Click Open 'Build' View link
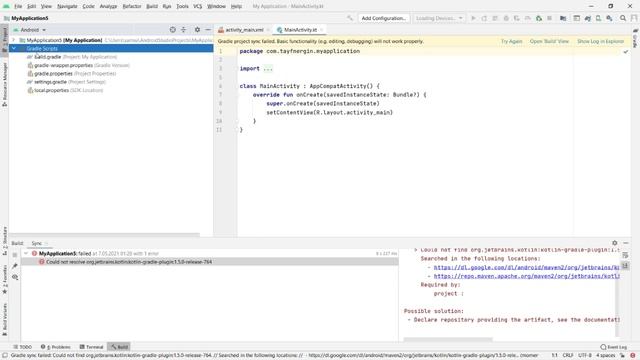640x360 pixels. pyautogui.click(x=549, y=41)
